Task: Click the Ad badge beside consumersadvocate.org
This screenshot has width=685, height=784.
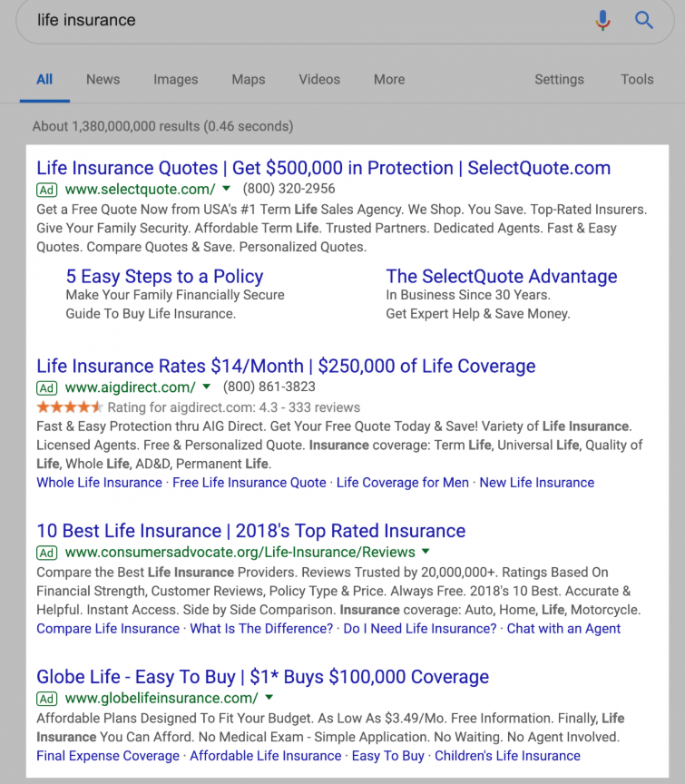Action: (47, 553)
